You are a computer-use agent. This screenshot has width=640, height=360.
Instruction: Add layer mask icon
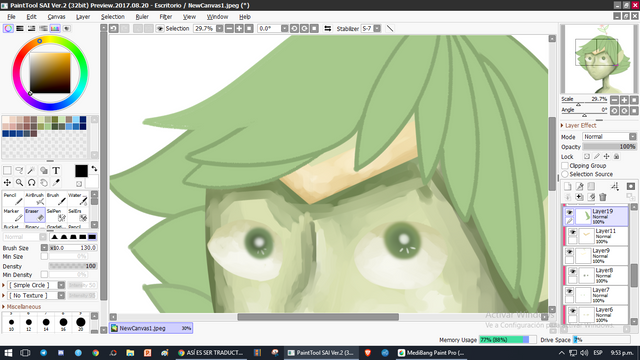point(631,187)
